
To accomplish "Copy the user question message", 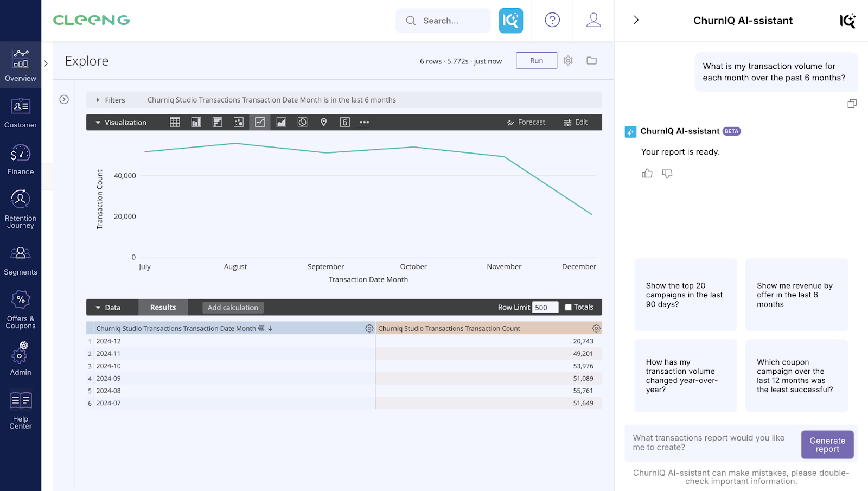I will [852, 104].
